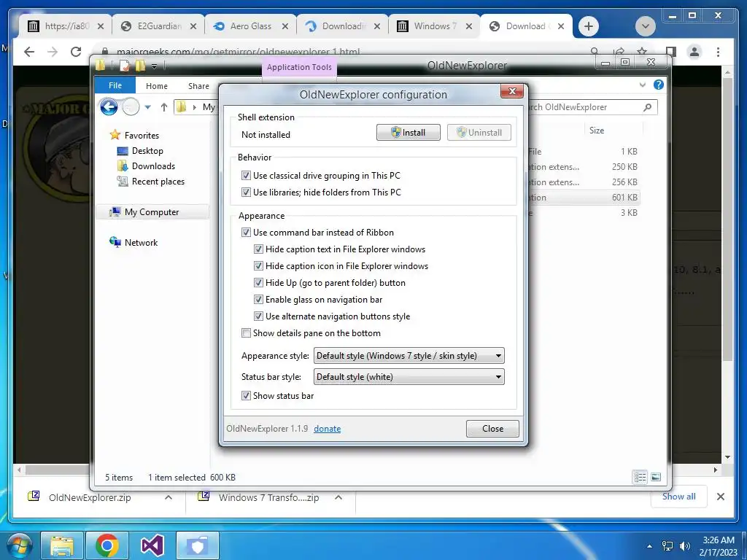This screenshot has height=560, width=747.
Task: Open Chrome three-dot menu
Action: pos(718,52)
